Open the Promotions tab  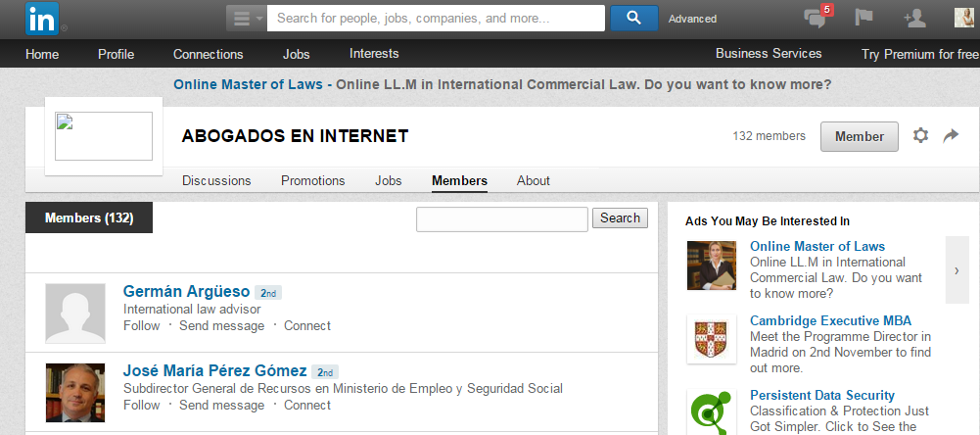[x=312, y=180]
